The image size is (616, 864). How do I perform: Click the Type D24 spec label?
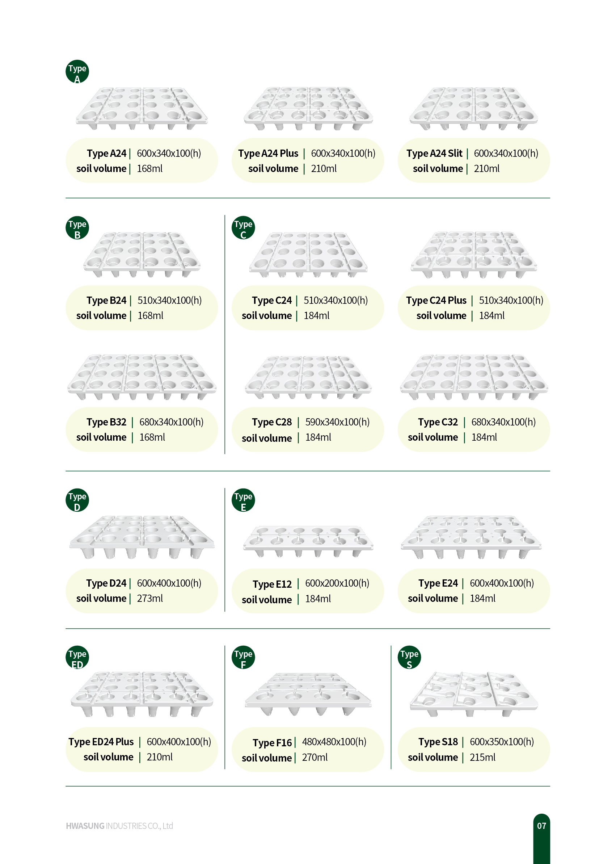pyautogui.click(x=142, y=590)
